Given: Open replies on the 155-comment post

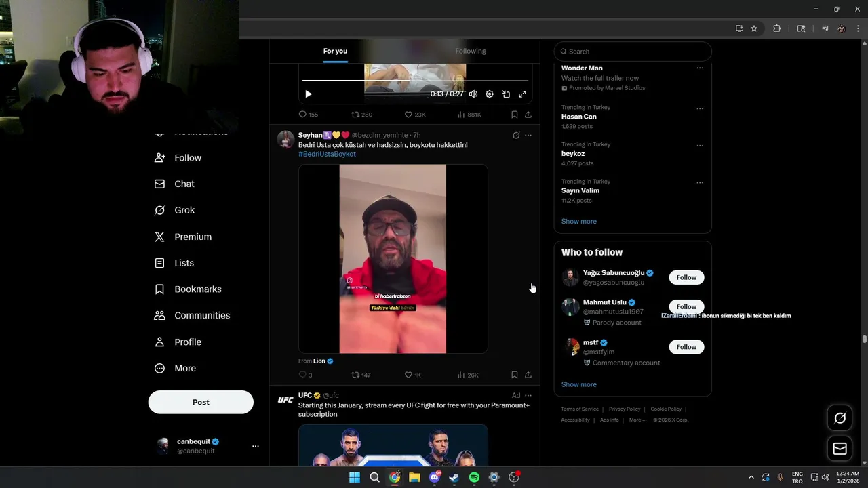Looking at the screenshot, I should (309, 115).
